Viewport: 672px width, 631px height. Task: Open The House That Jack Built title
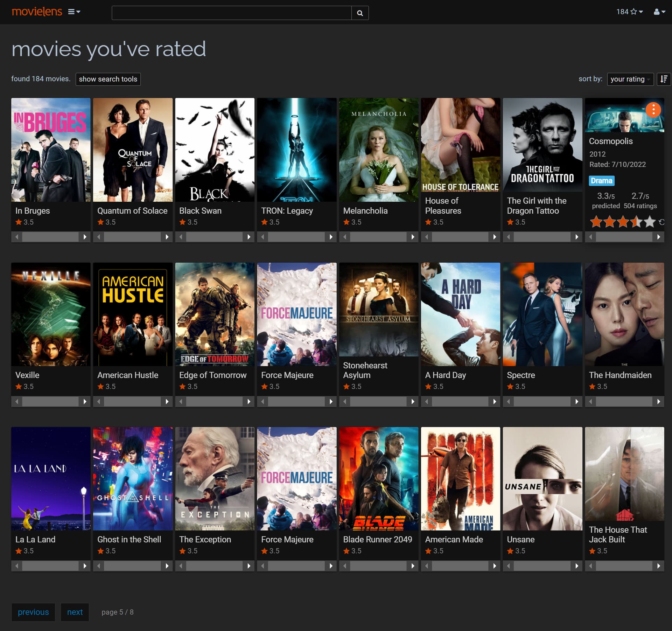pyautogui.click(x=618, y=535)
